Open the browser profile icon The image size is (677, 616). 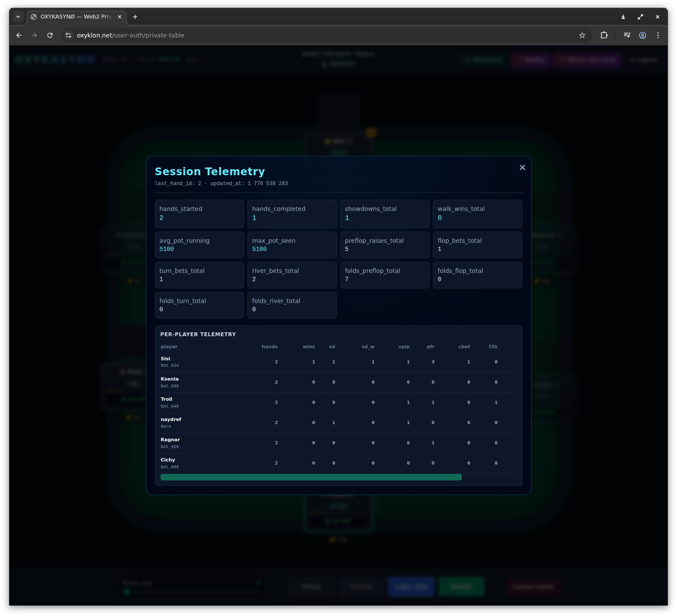[643, 35]
